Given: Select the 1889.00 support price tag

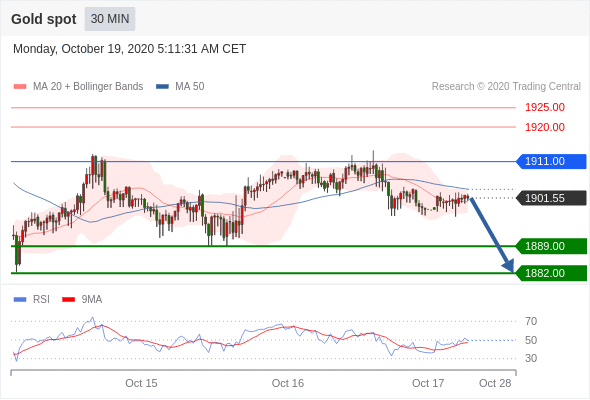Looking at the screenshot, I should (x=551, y=246).
